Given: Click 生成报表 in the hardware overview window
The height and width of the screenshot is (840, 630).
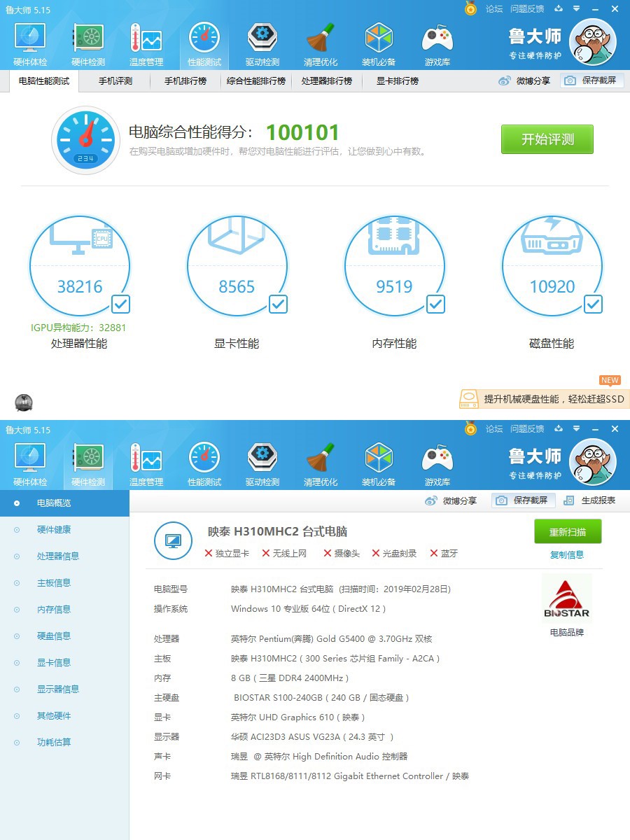Looking at the screenshot, I should pos(590,500).
